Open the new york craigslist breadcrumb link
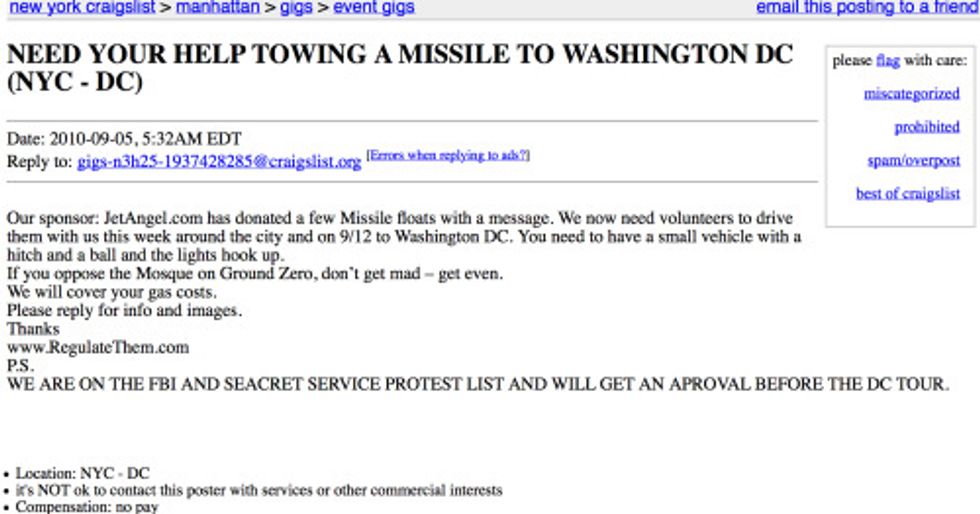Viewport: 980px width, 514px height. (x=82, y=8)
